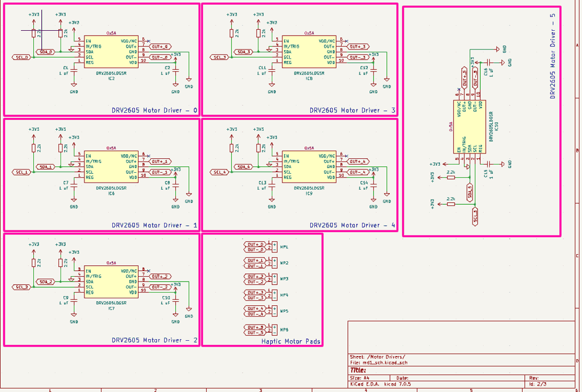The image size is (582, 392).
Task: Click the 'DRV2605 Motor Driver - 2' title text
Action: [x=154, y=340]
